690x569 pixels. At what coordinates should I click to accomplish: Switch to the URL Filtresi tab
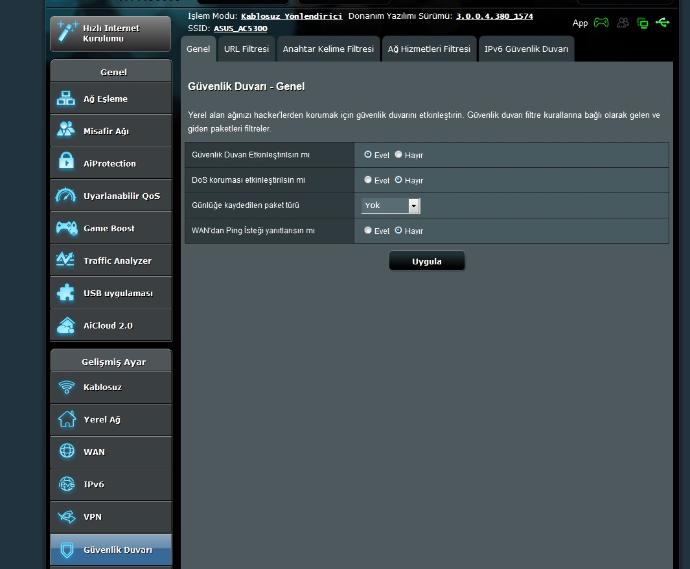pos(246,49)
